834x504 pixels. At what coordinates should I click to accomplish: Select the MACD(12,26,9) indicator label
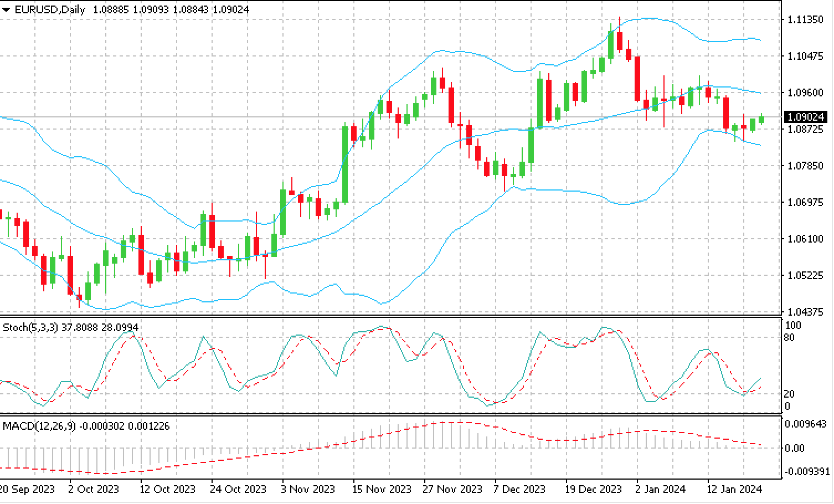39,426
